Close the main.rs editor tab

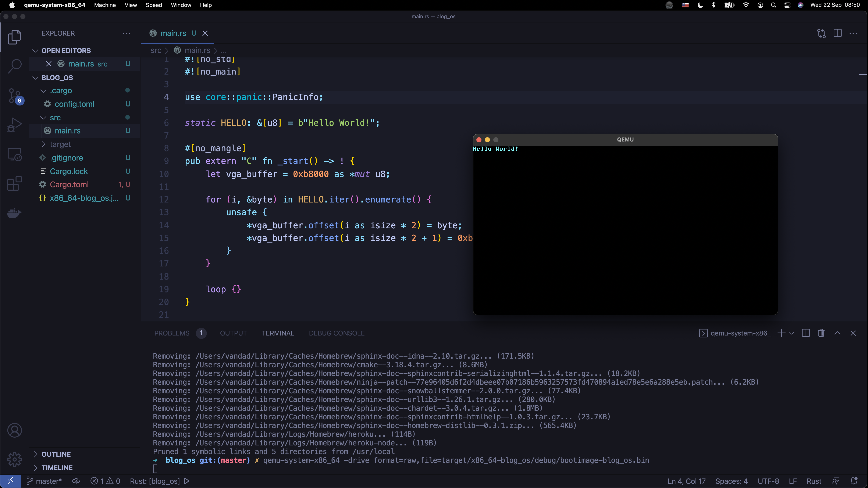205,33
